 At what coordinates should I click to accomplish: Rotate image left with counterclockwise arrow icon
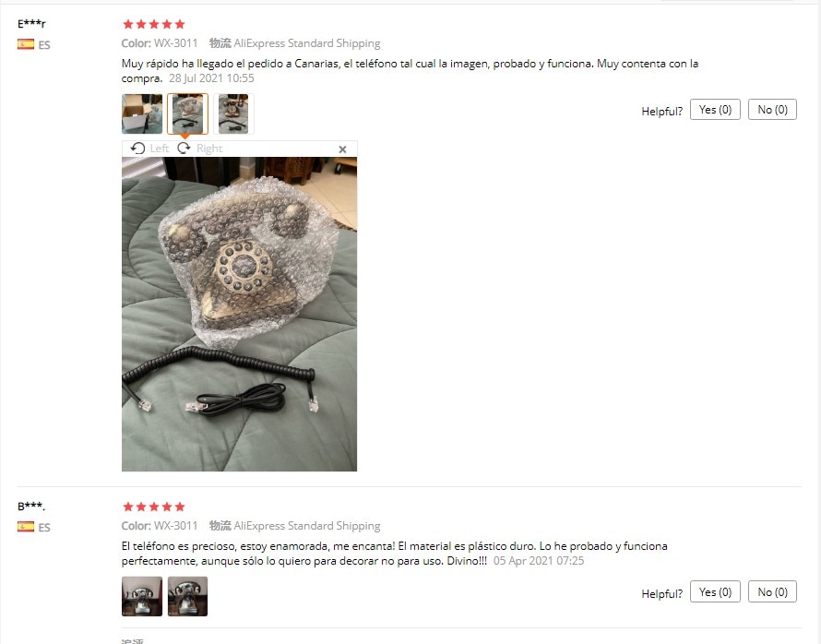pyautogui.click(x=137, y=149)
